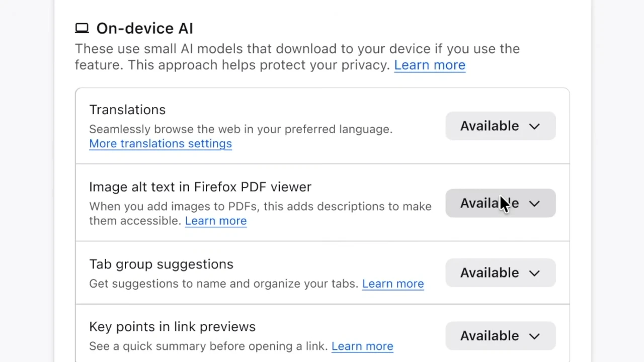The height and width of the screenshot is (362, 644).
Task: Open Learn more for Key points in link previews
Action: click(x=362, y=346)
